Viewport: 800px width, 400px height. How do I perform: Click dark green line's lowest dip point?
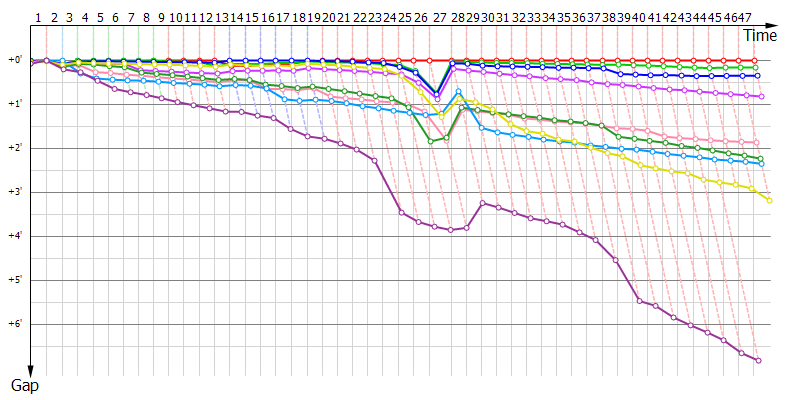[x=431, y=141]
